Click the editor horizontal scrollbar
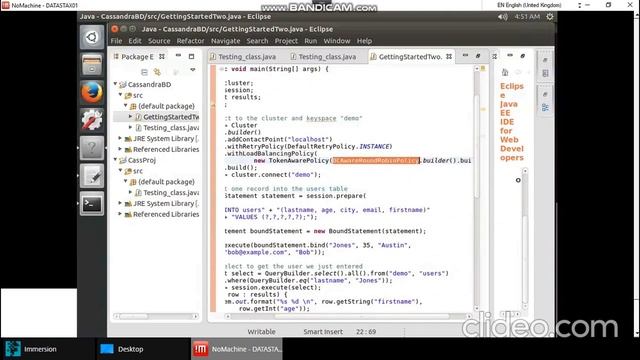The height and width of the screenshot is (360, 640). tap(361, 316)
